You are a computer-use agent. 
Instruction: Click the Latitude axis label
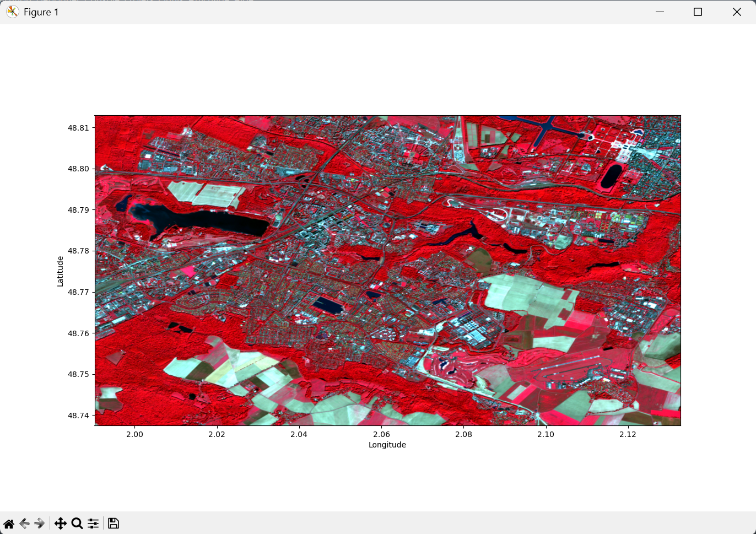tap(60, 271)
